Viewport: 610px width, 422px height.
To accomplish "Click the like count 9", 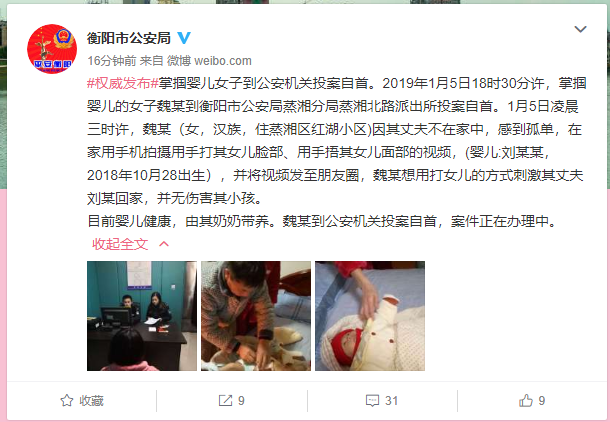I will pyautogui.click(x=542, y=401).
